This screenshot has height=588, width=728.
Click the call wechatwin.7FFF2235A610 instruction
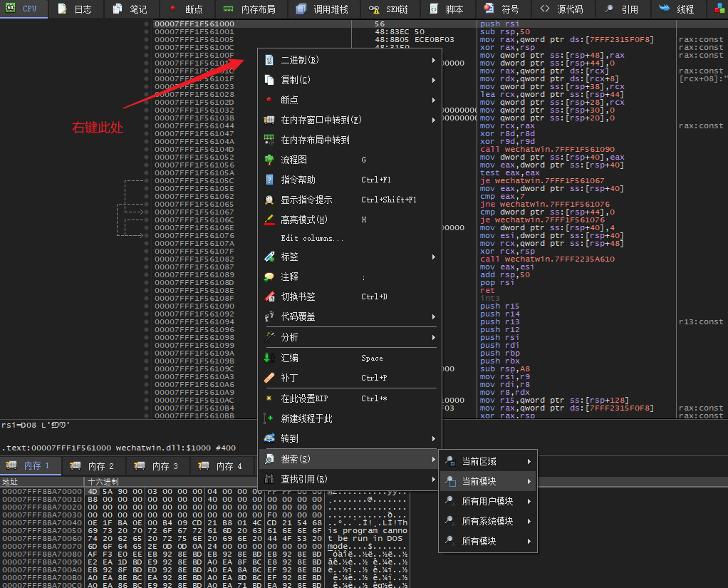point(547,259)
